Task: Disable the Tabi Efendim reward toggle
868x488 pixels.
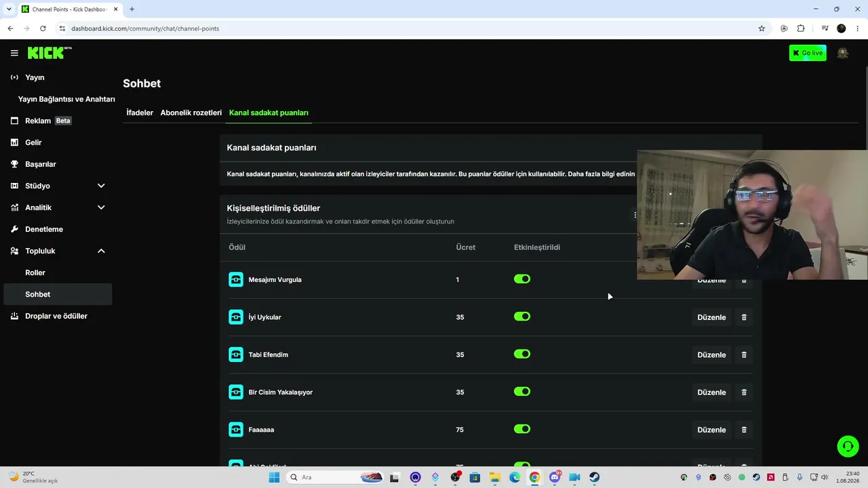Action: (x=522, y=354)
